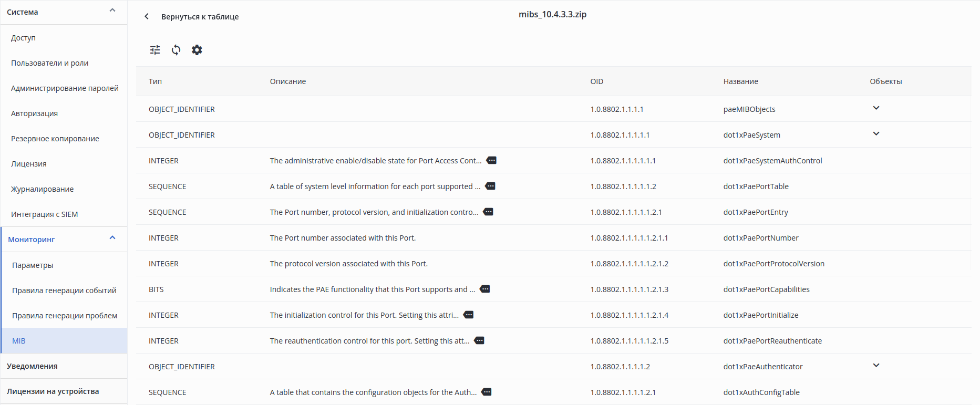Screen dimensions: 980x405
Task: Click the back arrow icon
Action: (147, 17)
